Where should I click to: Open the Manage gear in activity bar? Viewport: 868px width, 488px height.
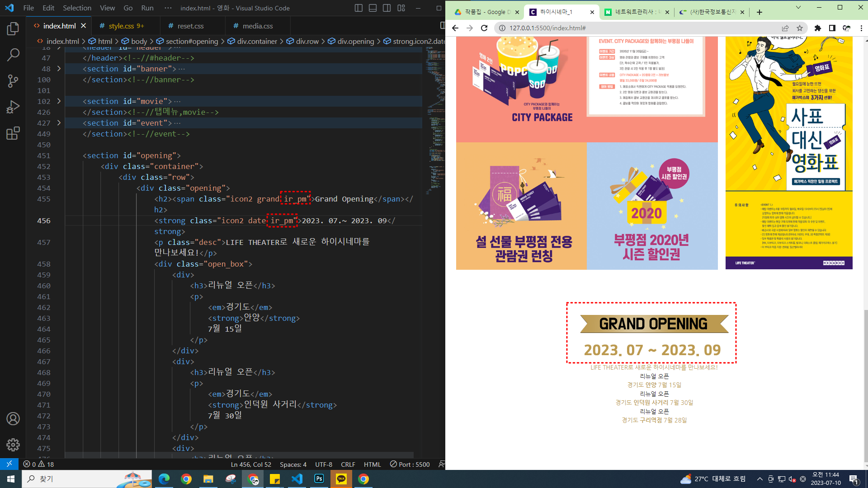coord(13,445)
